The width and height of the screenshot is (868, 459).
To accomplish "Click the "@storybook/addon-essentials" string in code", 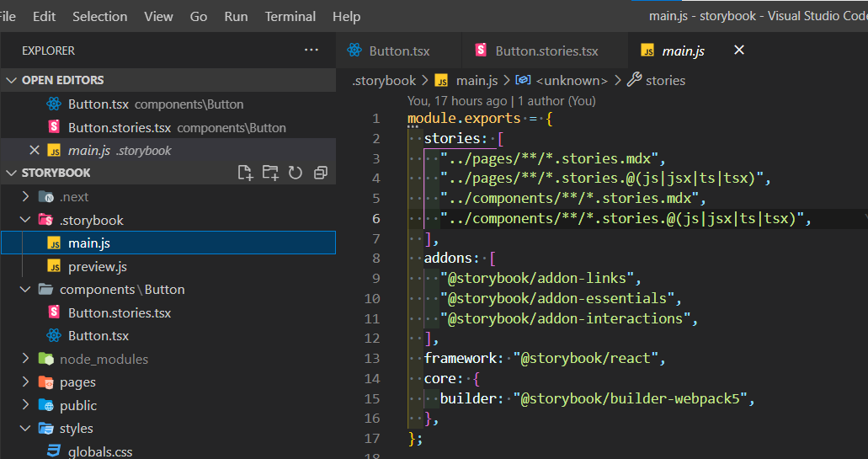I will pyautogui.click(x=556, y=298).
